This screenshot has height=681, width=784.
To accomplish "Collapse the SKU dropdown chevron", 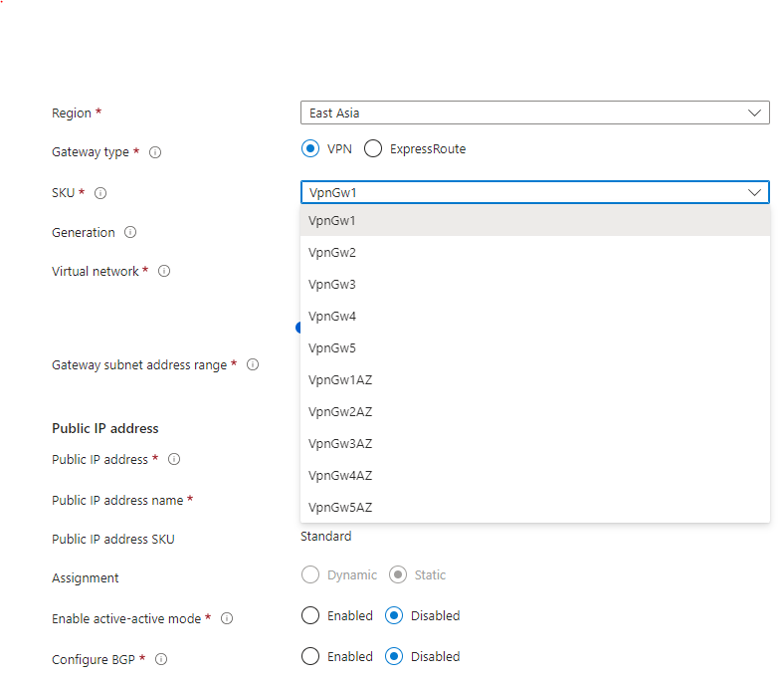I will [754, 192].
